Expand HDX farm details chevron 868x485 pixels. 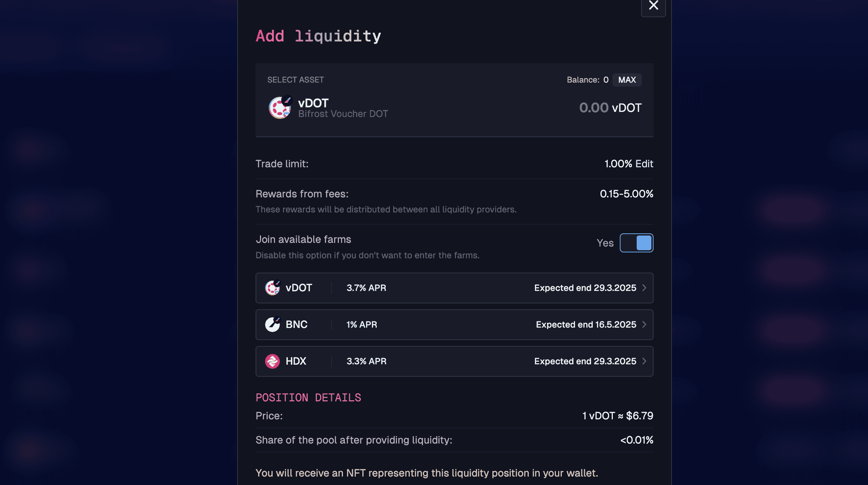[644, 361]
